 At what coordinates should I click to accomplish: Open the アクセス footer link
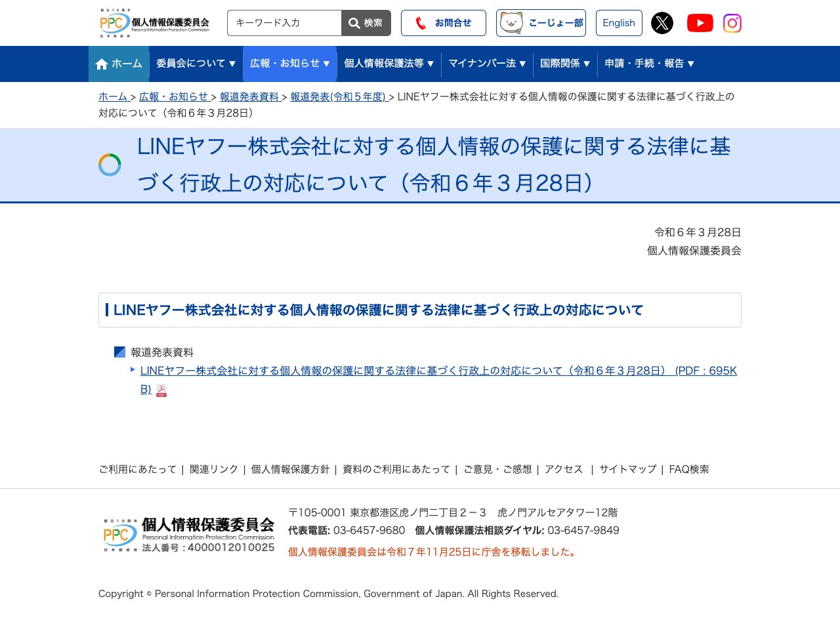click(x=564, y=469)
